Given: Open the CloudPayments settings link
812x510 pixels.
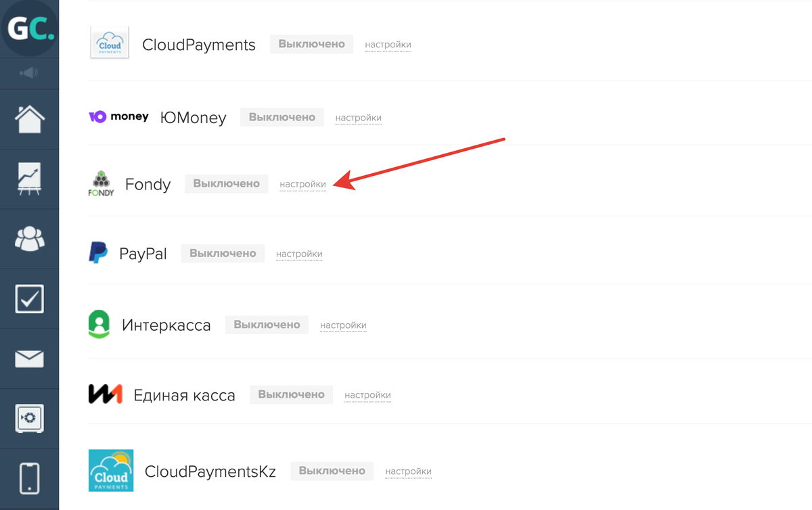Looking at the screenshot, I should tap(388, 45).
